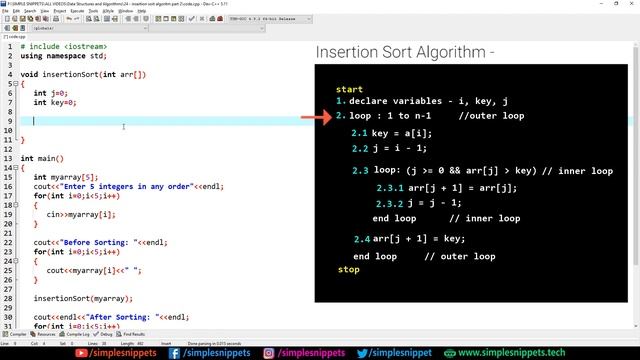The height and width of the screenshot is (360, 640).
Task: Click the Compile toolbar icon
Action: (158, 19)
